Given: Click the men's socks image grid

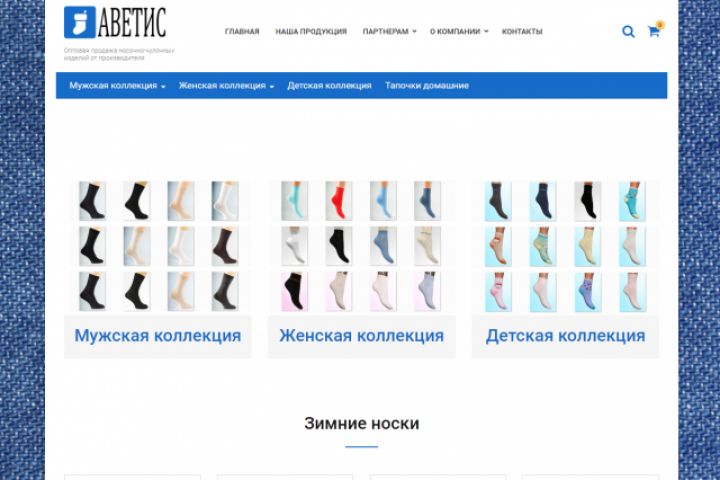Looking at the screenshot, I should (158, 246).
